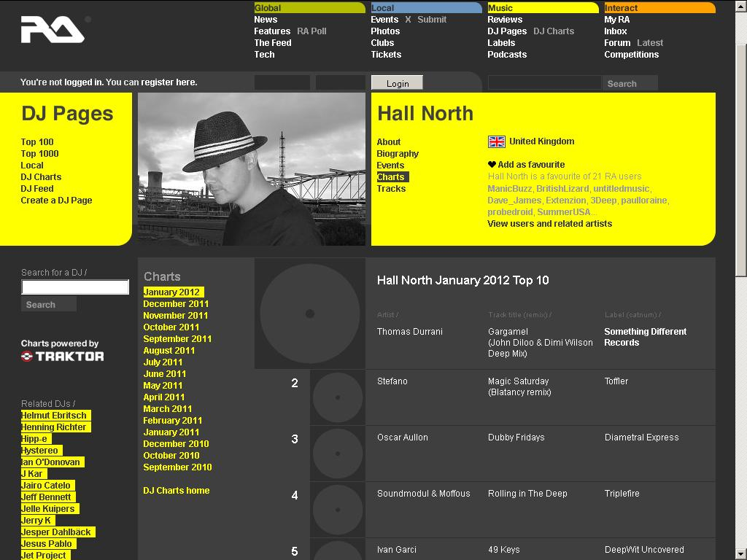Open Hall North Tracks page
This screenshot has width=747, height=560.
pos(391,189)
